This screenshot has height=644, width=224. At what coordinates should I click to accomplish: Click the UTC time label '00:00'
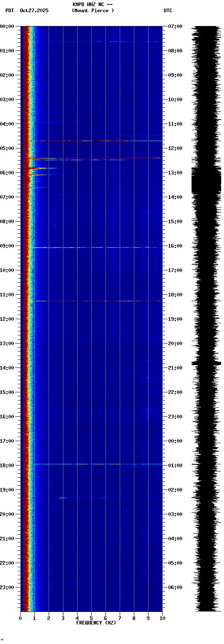(175, 441)
